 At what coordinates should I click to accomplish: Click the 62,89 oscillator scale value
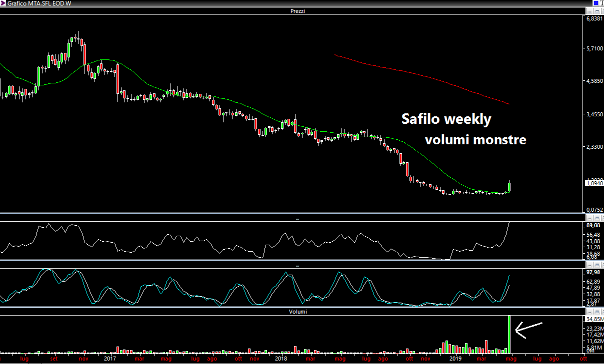tap(593, 282)
